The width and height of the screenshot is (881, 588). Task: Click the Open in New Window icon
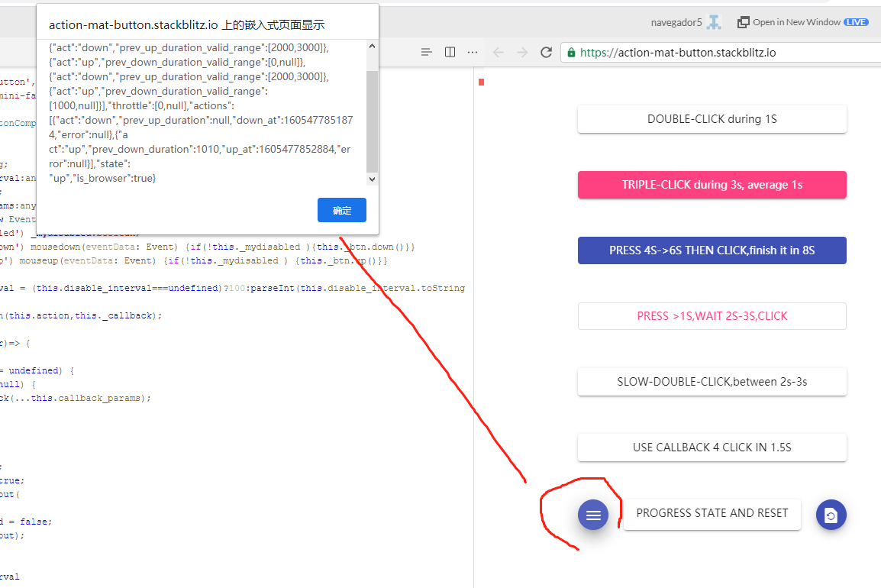click(x=743, y=21)
